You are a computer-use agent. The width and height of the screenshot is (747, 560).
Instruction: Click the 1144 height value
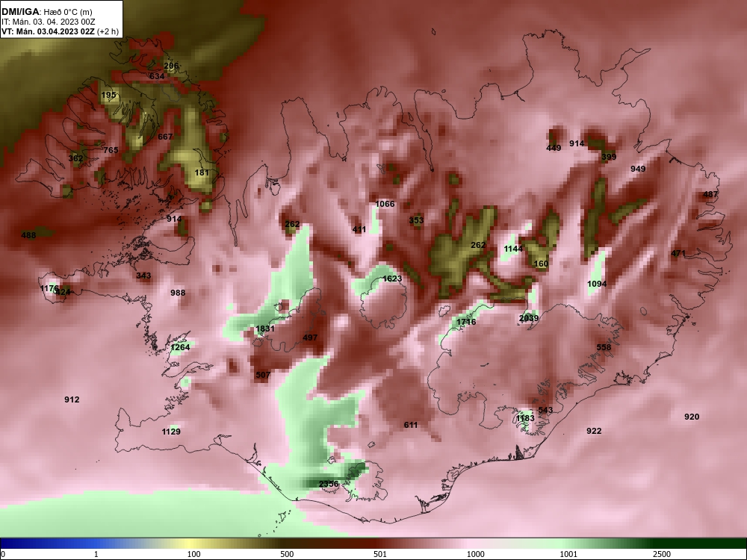pos(513,249)
